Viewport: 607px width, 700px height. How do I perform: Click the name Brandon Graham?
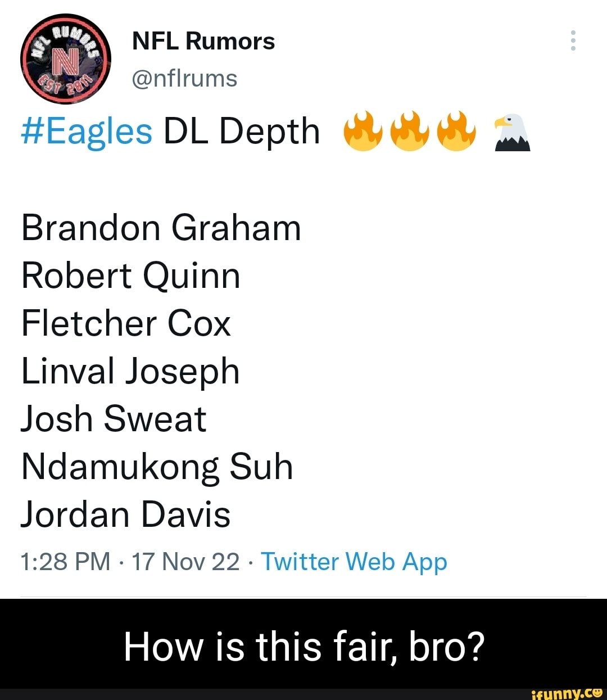(160, 228)
